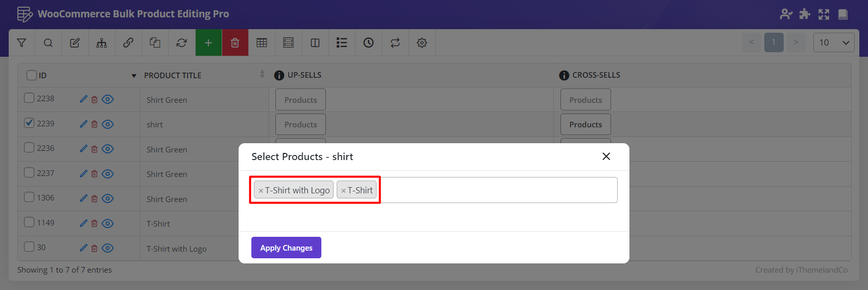The height and width of the screenshot is (290, 868).
Task: Open the history clock icon
Action: coord(368,43)
